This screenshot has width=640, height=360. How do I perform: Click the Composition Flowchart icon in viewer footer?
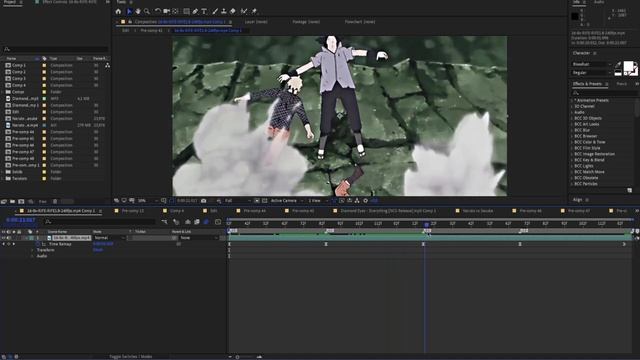point(357,200)
